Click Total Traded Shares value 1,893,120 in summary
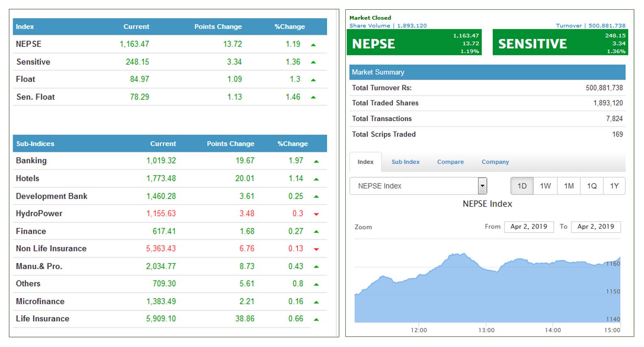 [608, 103]
